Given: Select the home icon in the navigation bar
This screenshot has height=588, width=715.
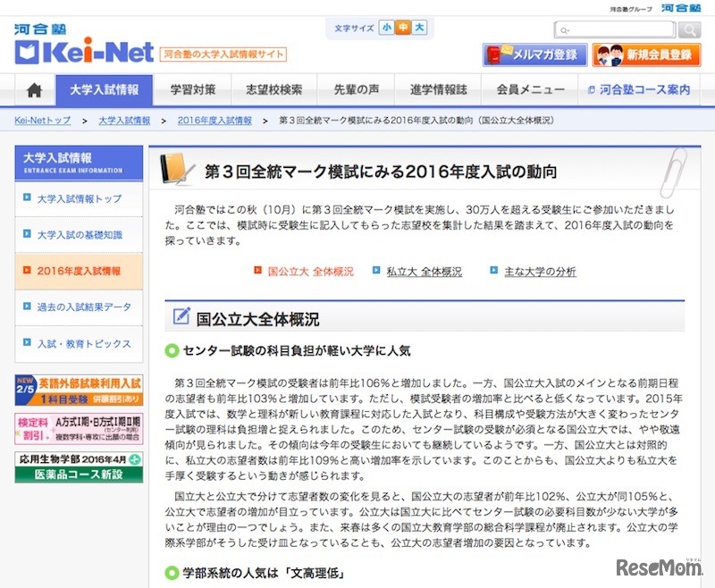Looking at the screenshot, I should [33, 91].
